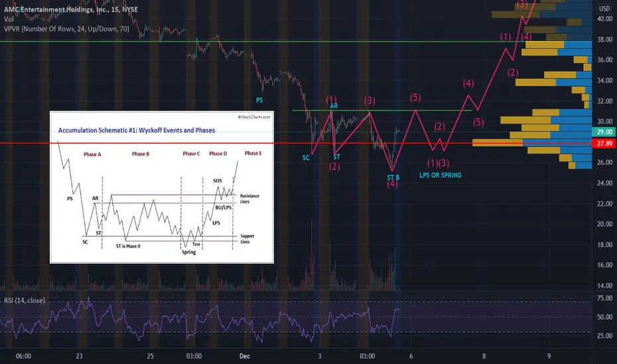Select the cyan ST B annotation
617x364 pixels.
pyautogui.click(x=393, y=177)
